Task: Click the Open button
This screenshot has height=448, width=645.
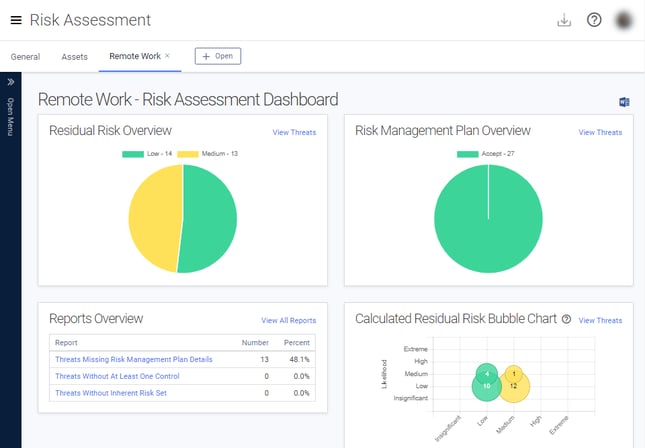Action: (x=218, y=56)
